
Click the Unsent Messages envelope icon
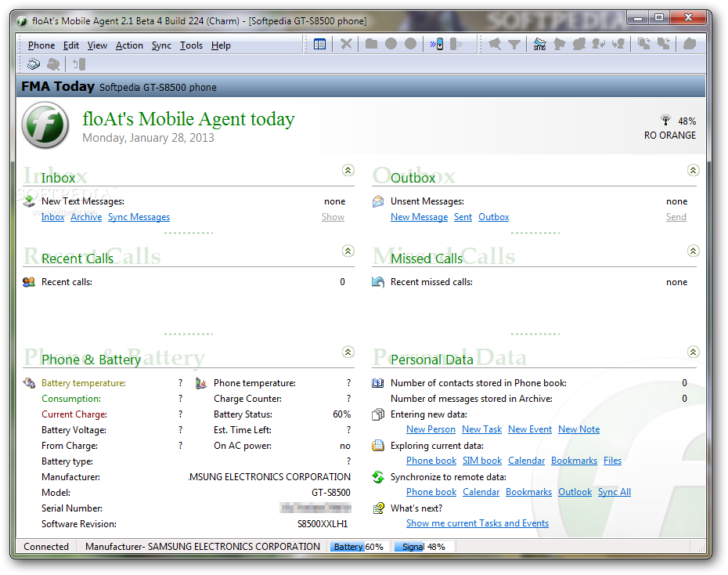378,201
